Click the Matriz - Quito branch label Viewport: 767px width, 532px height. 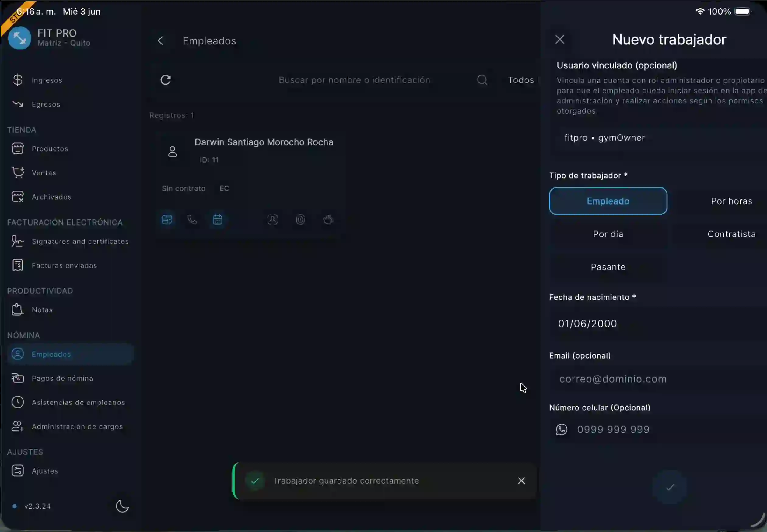pos(64,43)
